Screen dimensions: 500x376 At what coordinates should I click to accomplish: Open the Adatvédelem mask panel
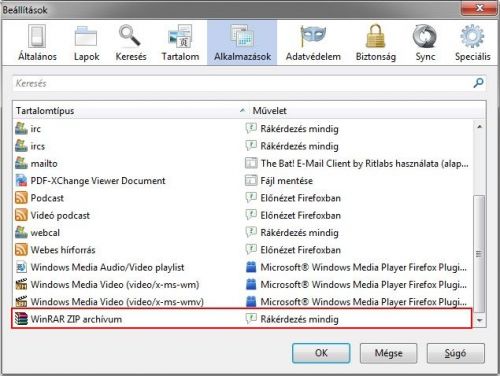[x=313, y=43]
